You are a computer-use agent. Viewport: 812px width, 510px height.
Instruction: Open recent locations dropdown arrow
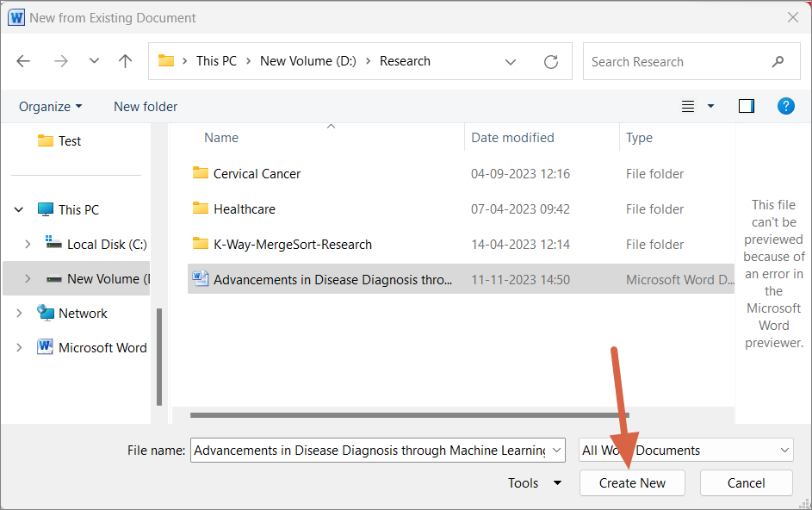click(x=95, y=61)
